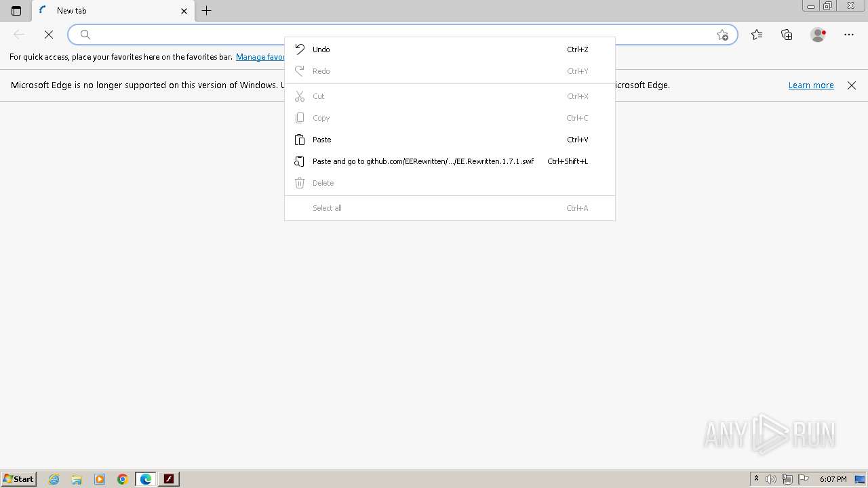This screenshot has width=868, height=488.
Task: Click the address bar search icon
Action: click(85, 35)
